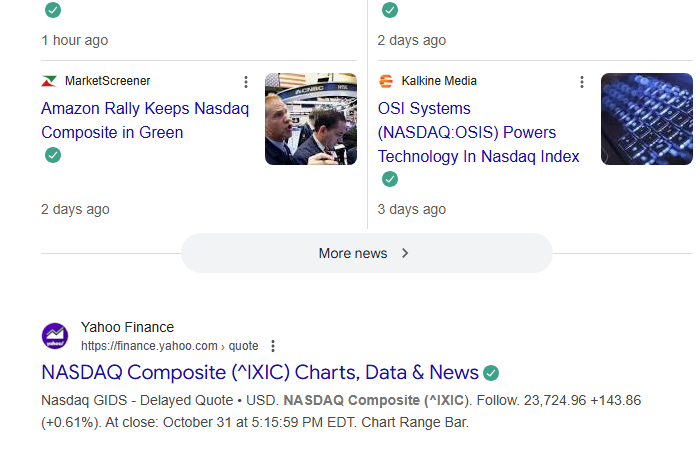
Task: Open the Yahoo Finance result options menu
Action: (273, 346)
